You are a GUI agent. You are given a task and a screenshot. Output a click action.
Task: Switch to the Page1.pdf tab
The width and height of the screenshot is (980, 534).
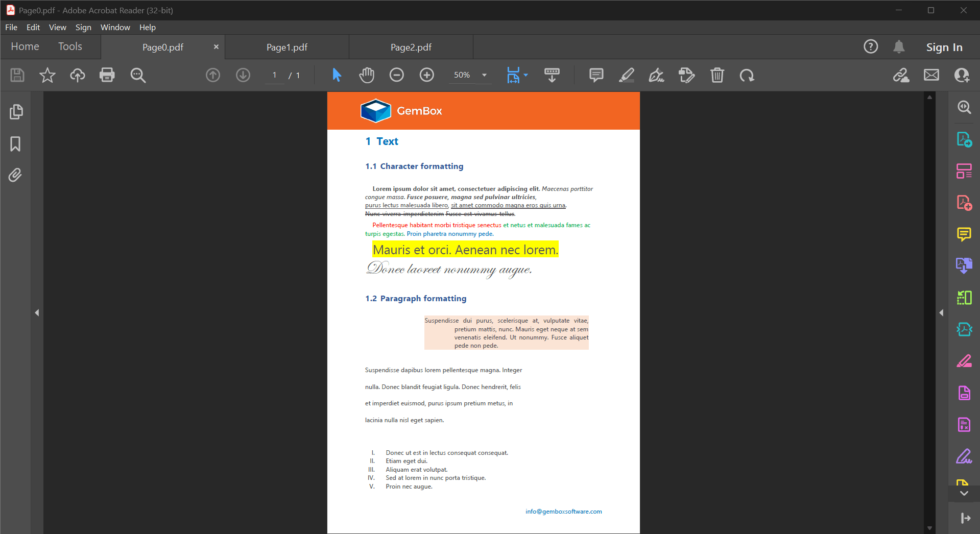287,47
